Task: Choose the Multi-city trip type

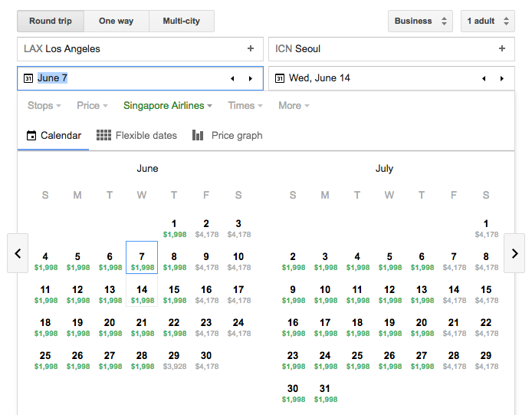Action: (182, 21)
